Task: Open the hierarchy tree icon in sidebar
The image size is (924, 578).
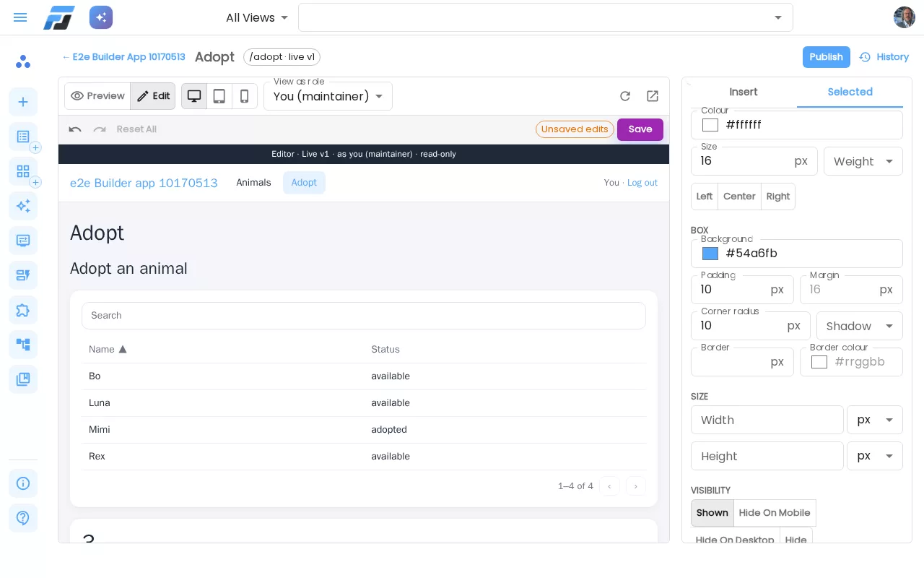Action: click(23, 345)
